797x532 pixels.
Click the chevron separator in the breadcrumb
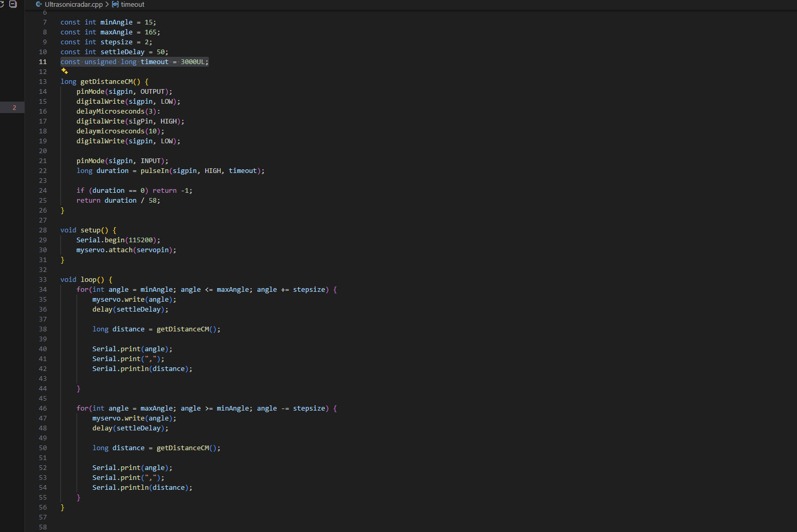pos(107,4)
